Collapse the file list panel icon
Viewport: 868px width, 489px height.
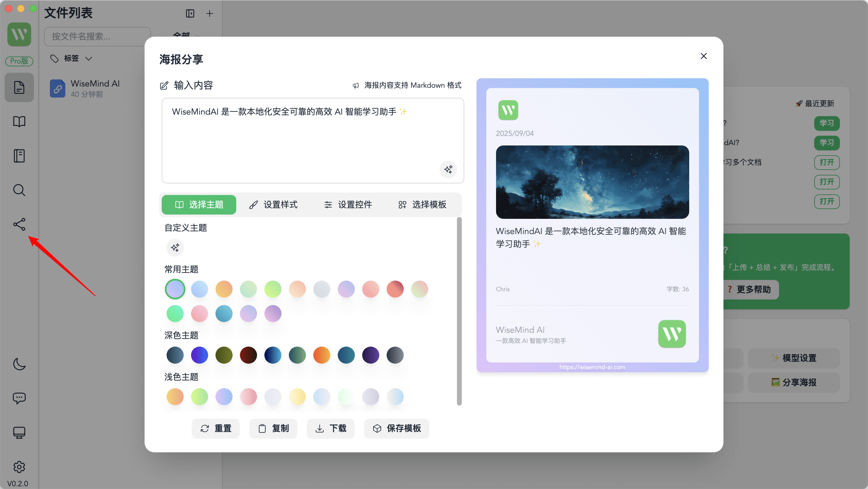coord(190,13)
